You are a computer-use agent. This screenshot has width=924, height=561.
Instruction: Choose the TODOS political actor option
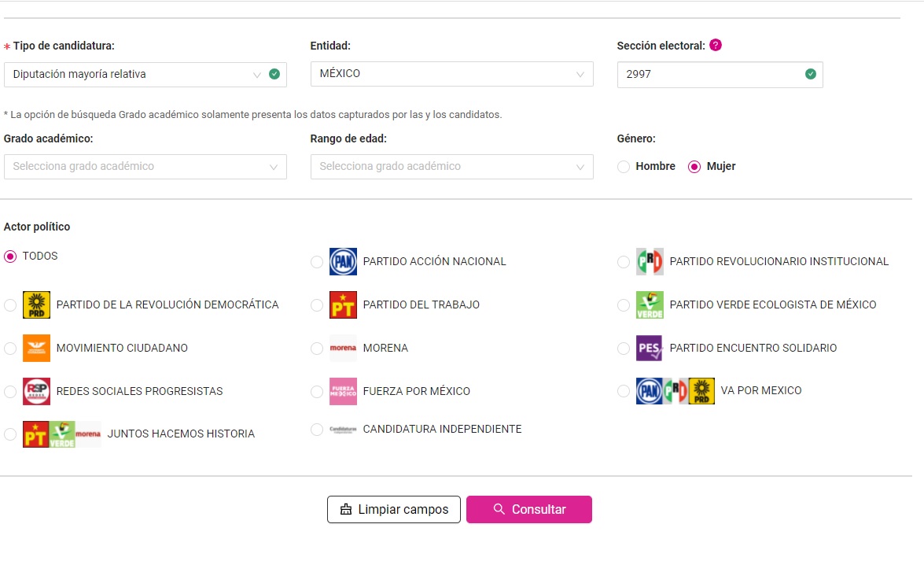coord(10,257)
